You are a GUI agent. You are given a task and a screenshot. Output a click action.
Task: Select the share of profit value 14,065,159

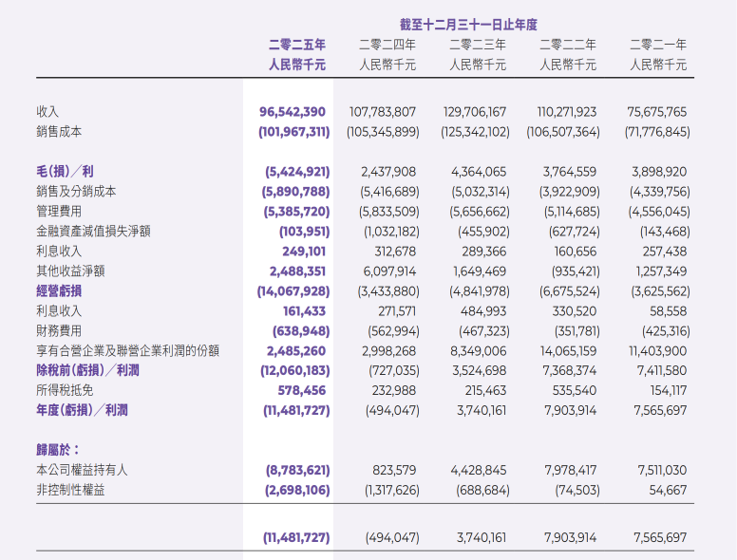(x=568, y=351)
